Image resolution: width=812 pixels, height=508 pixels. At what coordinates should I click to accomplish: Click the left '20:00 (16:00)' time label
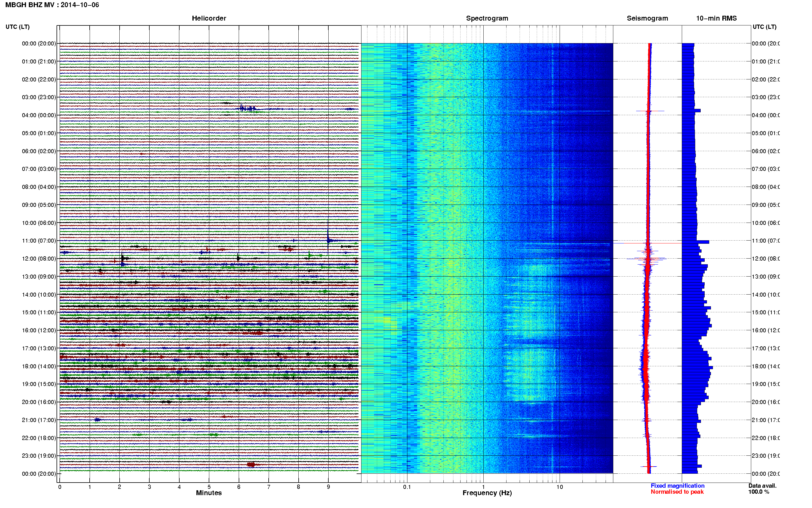39,402
